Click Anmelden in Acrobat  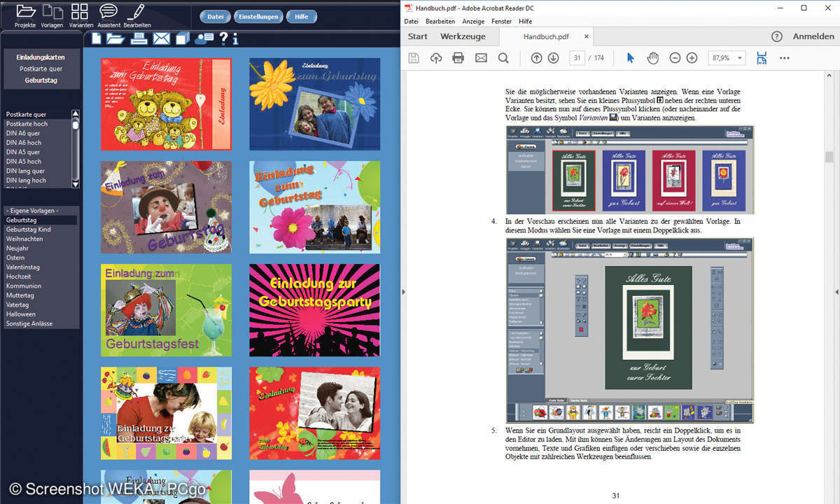813,36
